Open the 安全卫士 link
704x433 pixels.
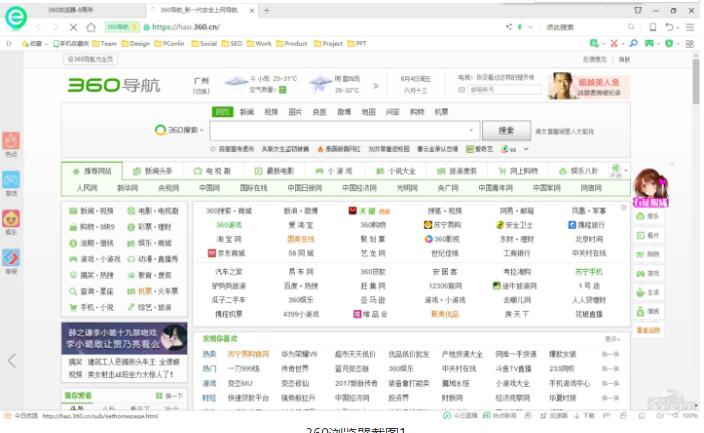click(515, 225)
